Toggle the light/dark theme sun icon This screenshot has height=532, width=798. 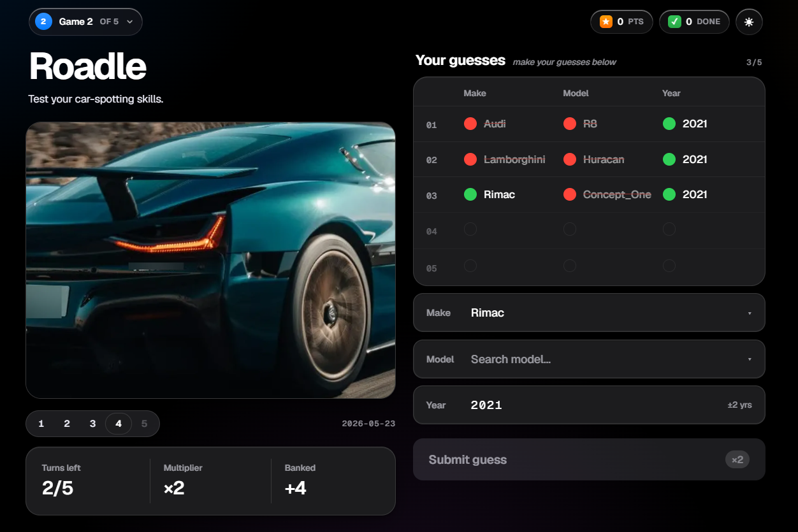click(x=749, y=22)
